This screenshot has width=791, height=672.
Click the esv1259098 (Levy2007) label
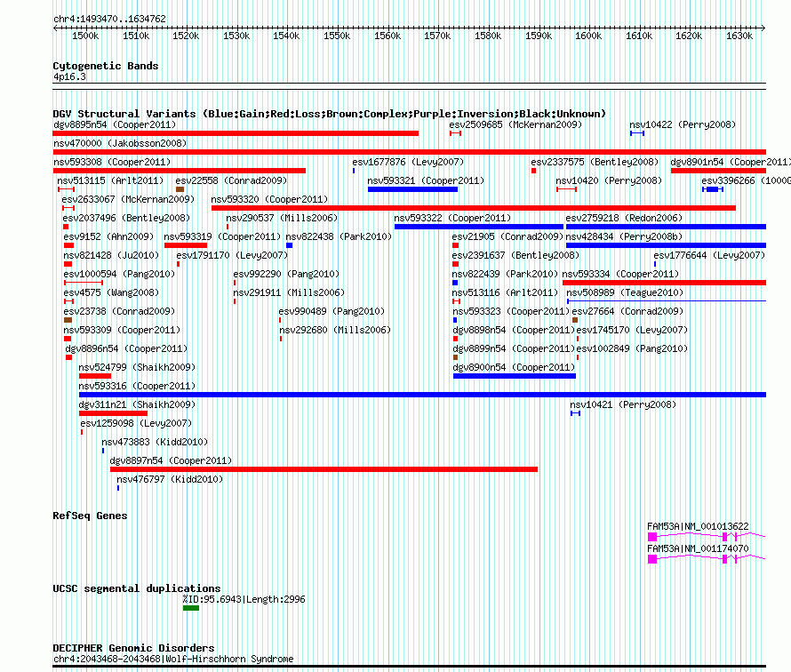coord(136,423)
